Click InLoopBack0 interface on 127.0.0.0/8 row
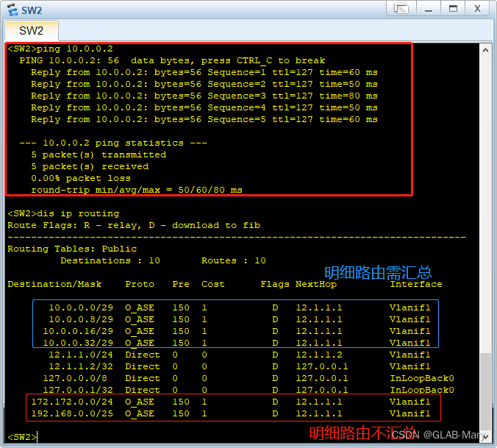 coord(422,378)
